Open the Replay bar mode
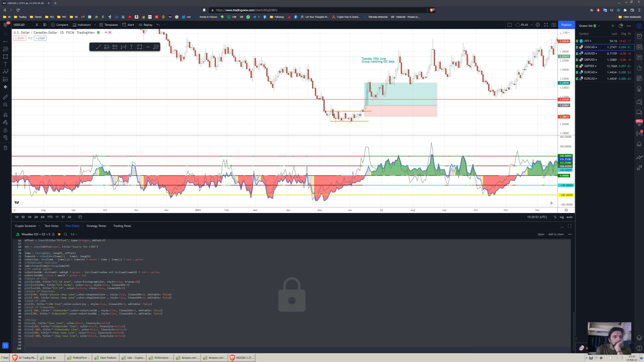This screenshot has height=362, width=644. point(145,25)
